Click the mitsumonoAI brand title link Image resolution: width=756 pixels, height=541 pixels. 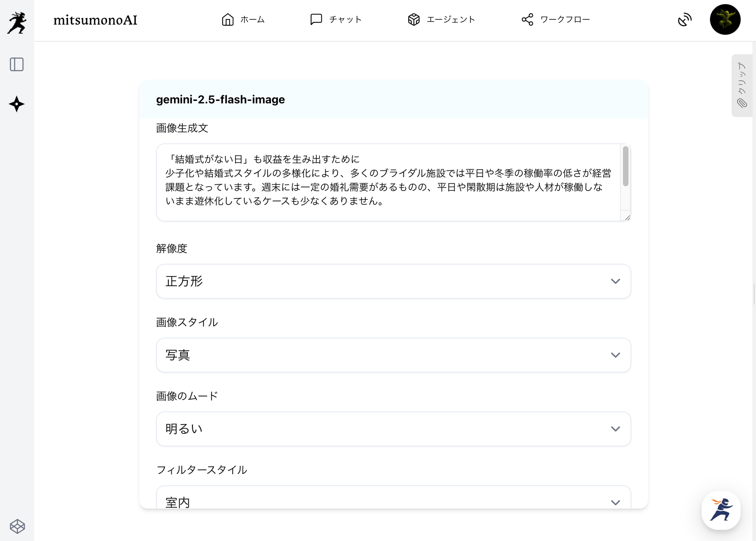[x=95, y=20]
